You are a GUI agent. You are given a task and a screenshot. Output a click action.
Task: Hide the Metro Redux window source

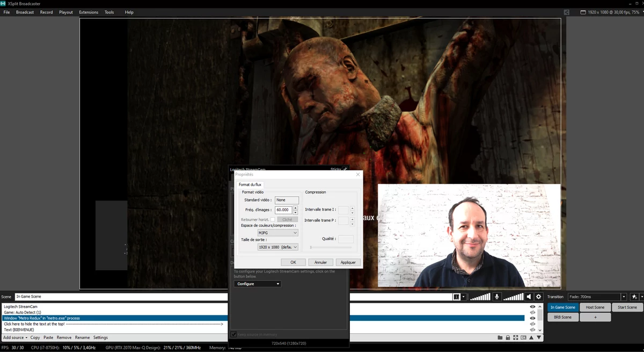[532, 318]
